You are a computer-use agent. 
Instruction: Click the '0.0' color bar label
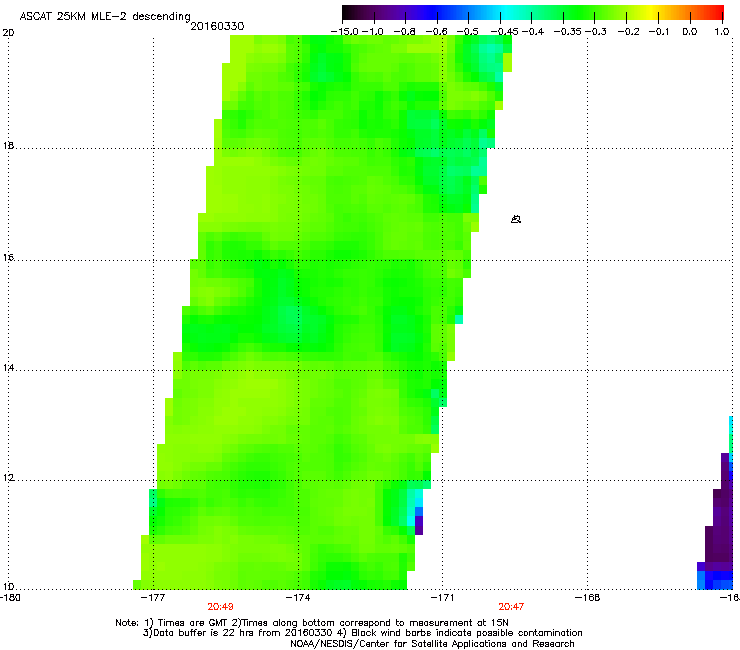coord(690,32)
